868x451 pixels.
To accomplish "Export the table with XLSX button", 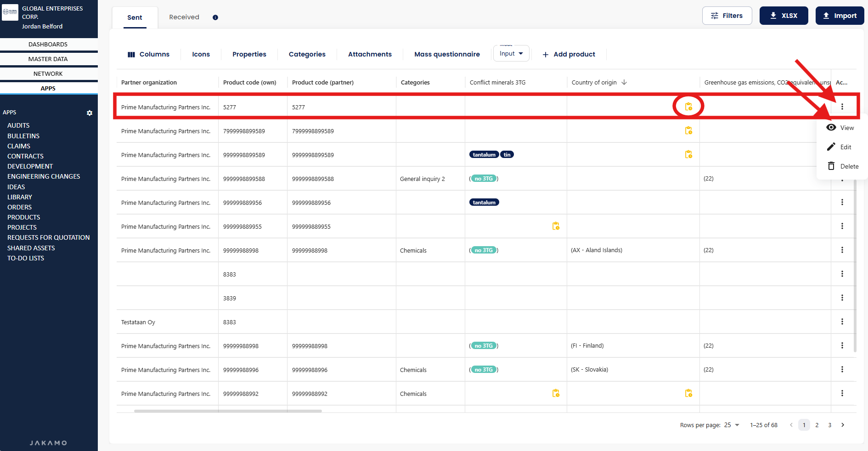I will click(x=783, y=16).
